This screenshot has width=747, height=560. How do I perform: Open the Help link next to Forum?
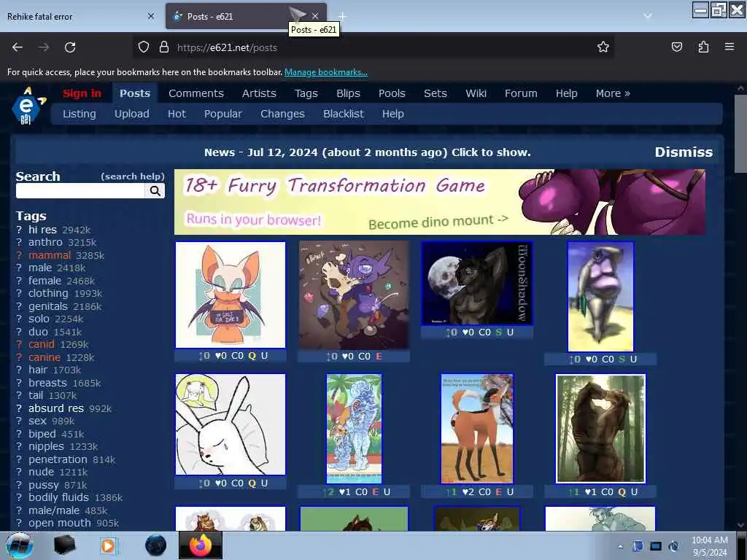[x=566, y=93]
